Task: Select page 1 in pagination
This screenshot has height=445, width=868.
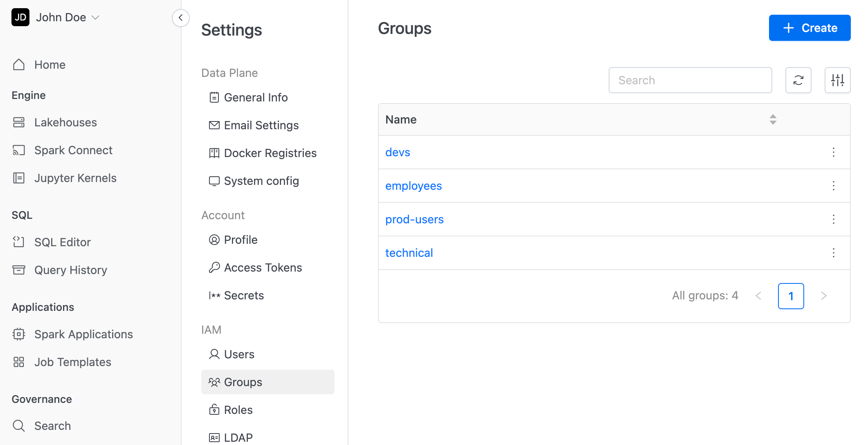Action: (791, 296)
